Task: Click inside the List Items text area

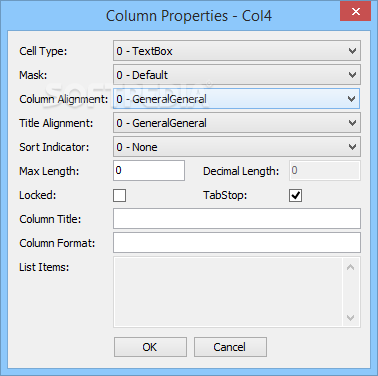Action: pos(228,292)
